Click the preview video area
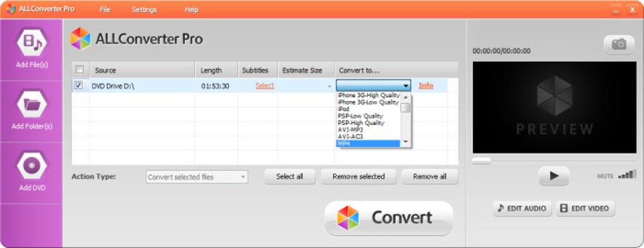This screenshot has height=248, width=644. pyautogui.click(x=554, y=107)
